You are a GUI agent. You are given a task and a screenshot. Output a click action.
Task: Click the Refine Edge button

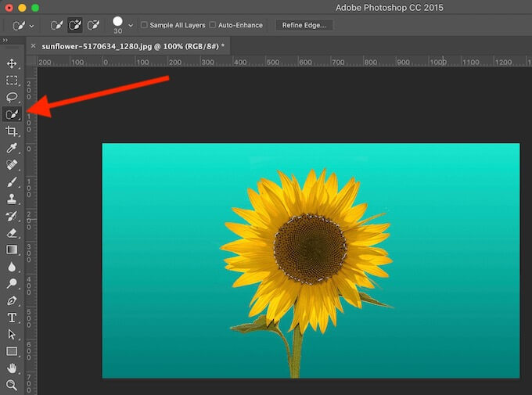pyautogui.click(x=304, y=25)
